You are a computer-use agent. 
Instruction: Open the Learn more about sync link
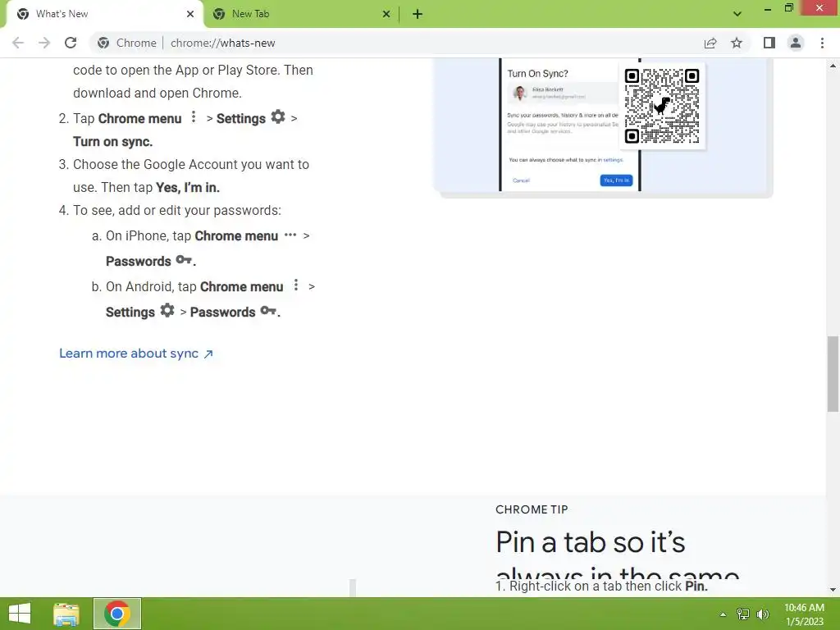[136, 354]
